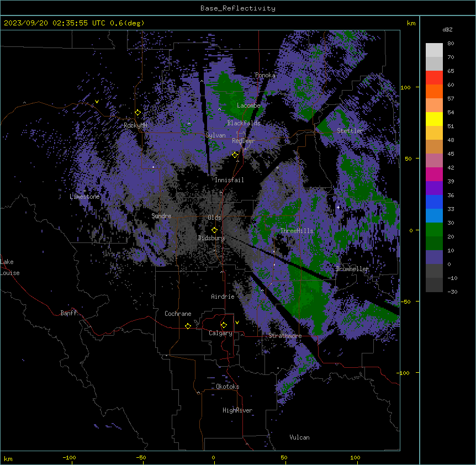Pick the dark gray -30 to -10 legend swatch
The height and width of the screenshot is (465, 476).
coord(434,285)
